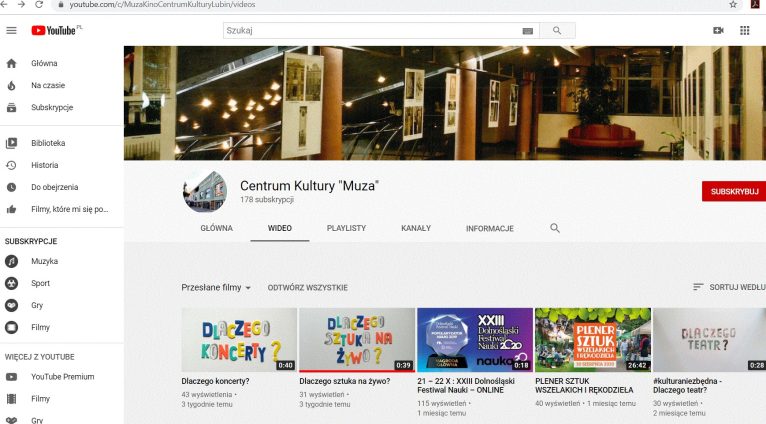The image size is (766, 424).
Task: Open Historia in the sidebar
Action: [x=45, y=165]
